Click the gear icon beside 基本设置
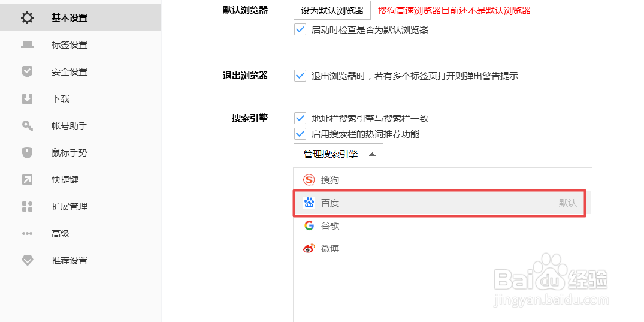The image size is (644, 322). click(x=27, y=17)
